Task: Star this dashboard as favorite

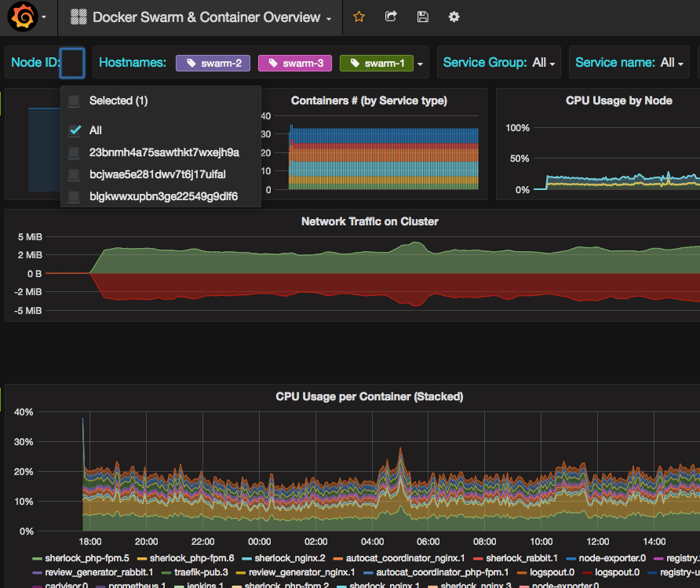Action: point(359,17)
